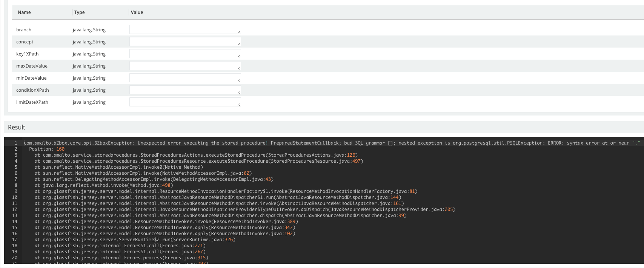
Task: Click the resize grip on limitDateXPath textarea
Action: [x=239, y=105]
